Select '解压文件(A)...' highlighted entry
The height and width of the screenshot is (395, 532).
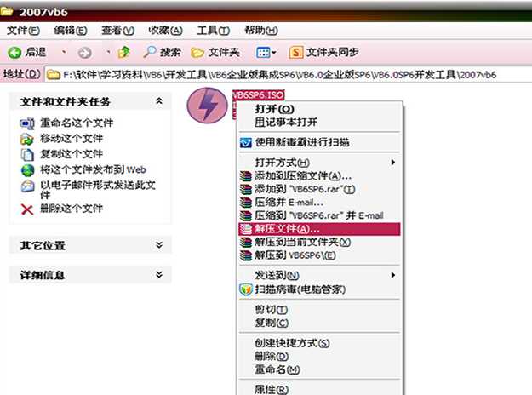[319, 229]
